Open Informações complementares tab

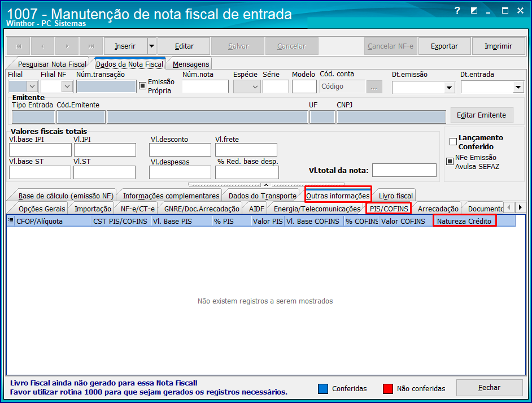tap(171, 196)
